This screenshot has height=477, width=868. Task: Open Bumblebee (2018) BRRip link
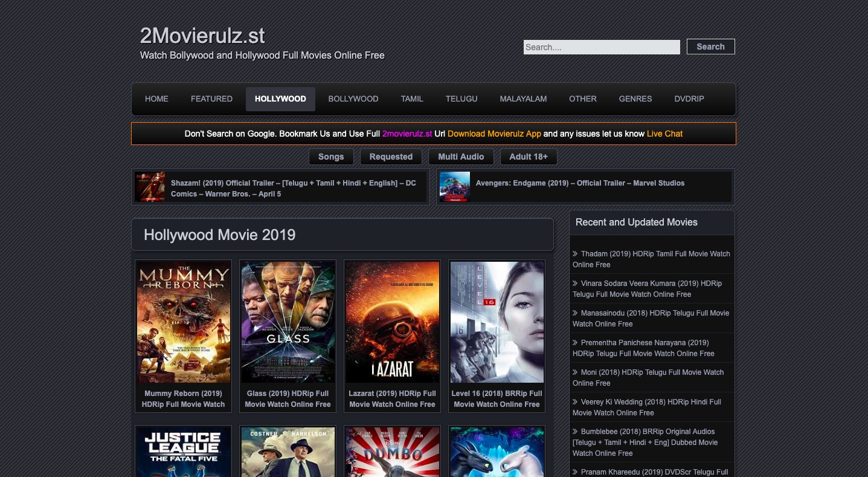pyautogui.click(x=645, y=443)
